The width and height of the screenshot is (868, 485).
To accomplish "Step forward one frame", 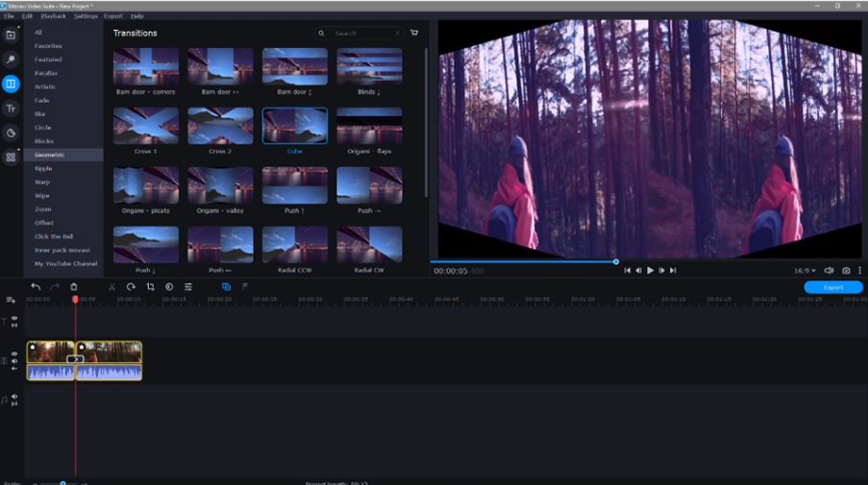I will tap(661, 271).
